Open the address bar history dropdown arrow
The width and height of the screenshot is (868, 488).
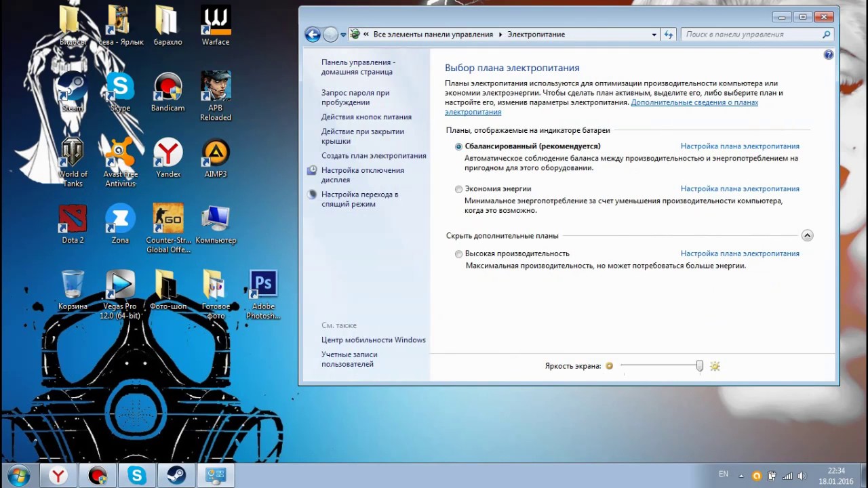point(654,35)
